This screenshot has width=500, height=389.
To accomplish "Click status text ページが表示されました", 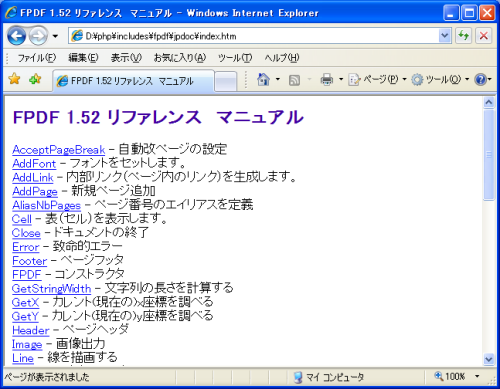I will click(x=47, y=377).
